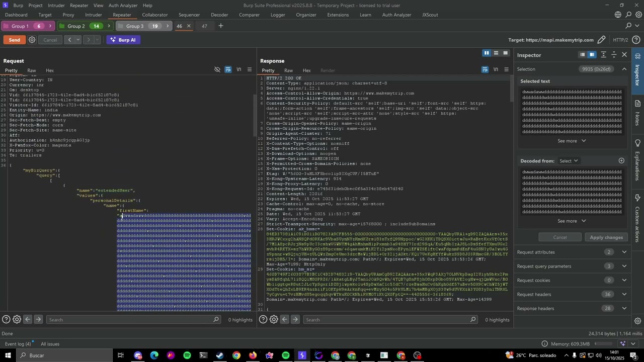Jump to next Response search match

295,320
